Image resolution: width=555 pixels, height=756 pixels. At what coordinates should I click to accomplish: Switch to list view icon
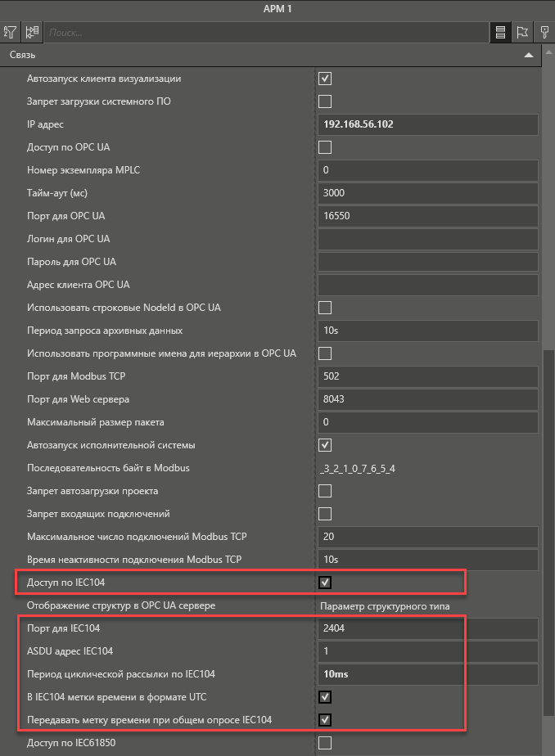(500, 33)
